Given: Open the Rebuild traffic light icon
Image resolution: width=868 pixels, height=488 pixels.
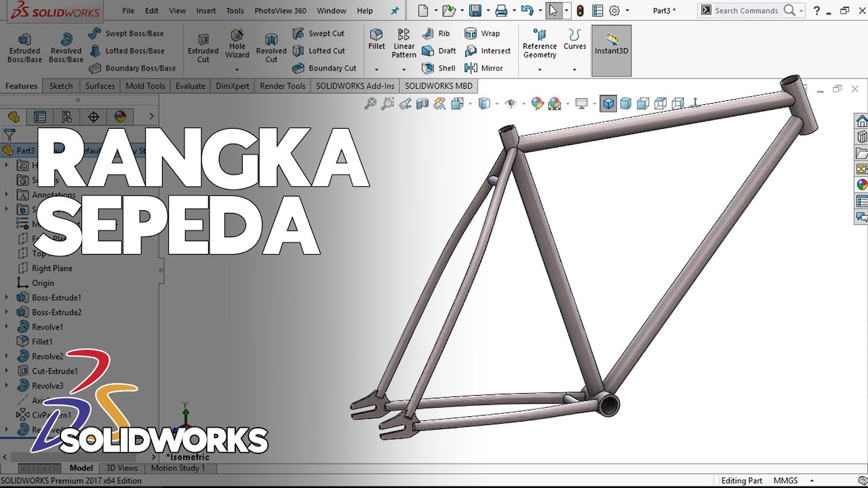Looking at the screenshot, I should pyautogui.click(x=580, y=11).
